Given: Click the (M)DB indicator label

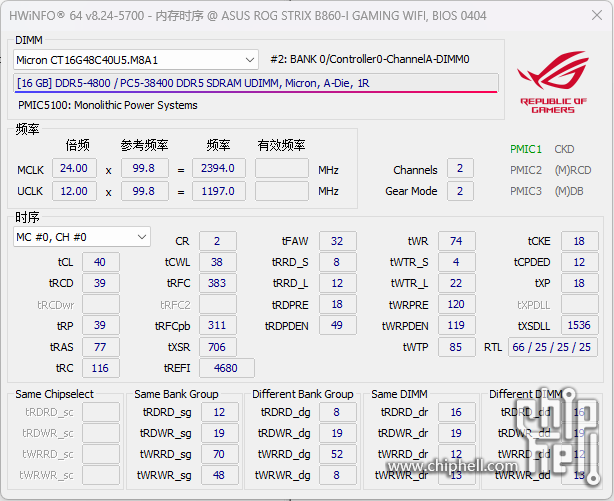Looking at the screenshot, I should click(569, 191).
